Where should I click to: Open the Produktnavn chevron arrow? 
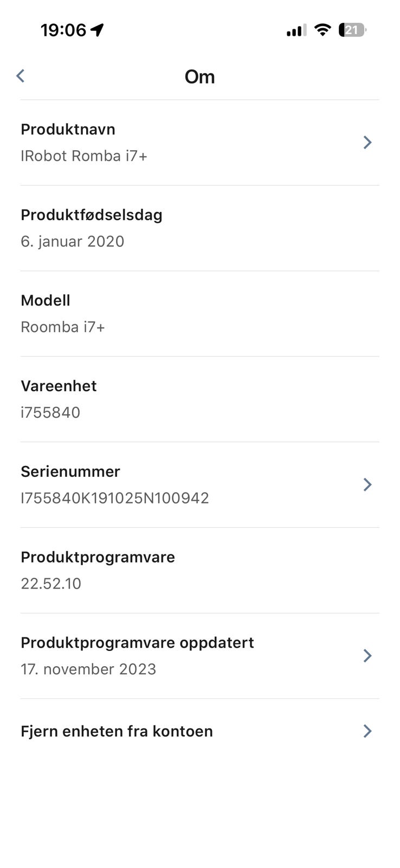(x=367, y=142)
